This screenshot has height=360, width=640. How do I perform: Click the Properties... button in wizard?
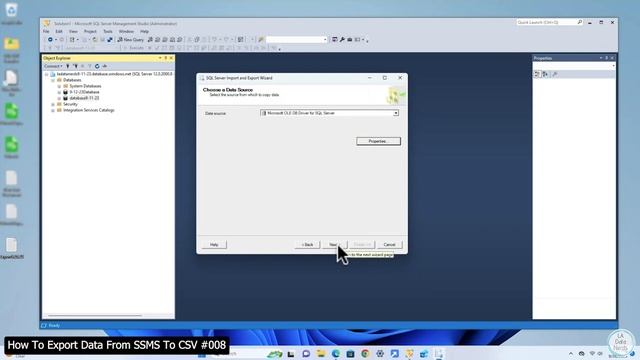coord(378,141)
